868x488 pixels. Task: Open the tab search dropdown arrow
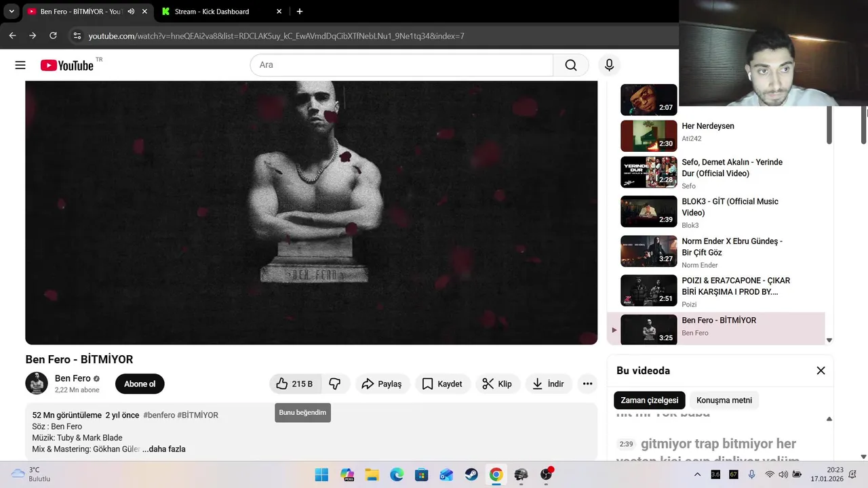coord(12,12)
